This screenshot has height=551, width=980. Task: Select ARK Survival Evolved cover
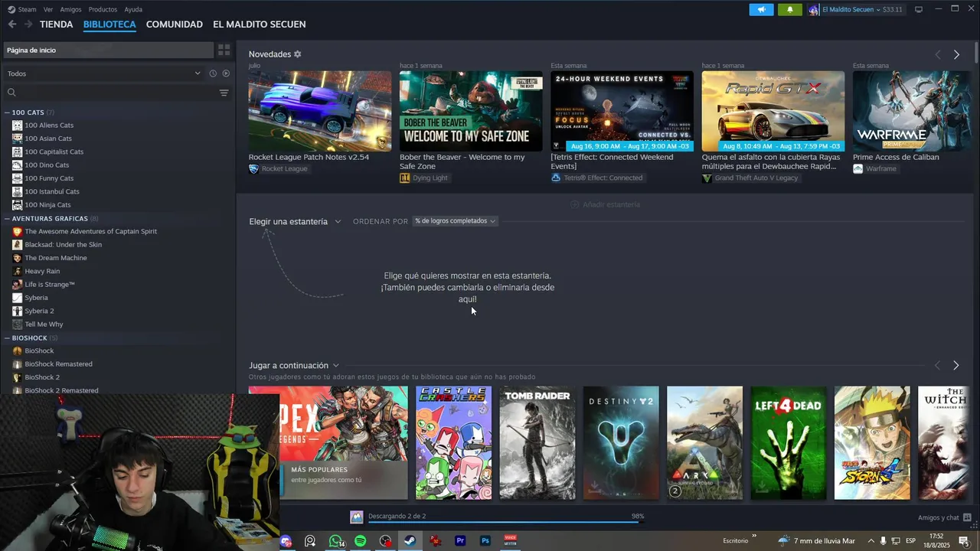coord(704,443)
